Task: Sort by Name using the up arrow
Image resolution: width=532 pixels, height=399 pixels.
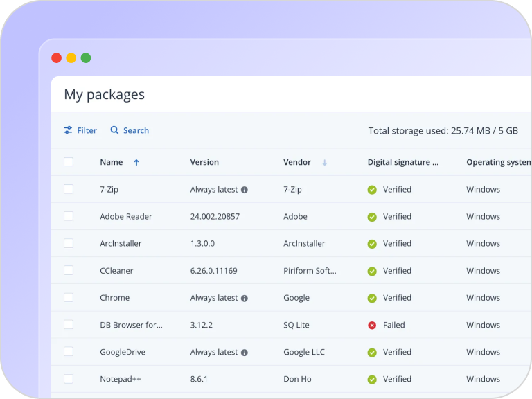Action: coord(136,163)
